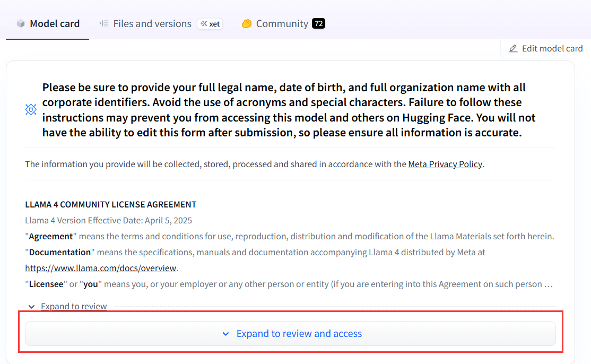The image size is (591, 364).
Task: Open the Model card tab
Action: point(48,24)
